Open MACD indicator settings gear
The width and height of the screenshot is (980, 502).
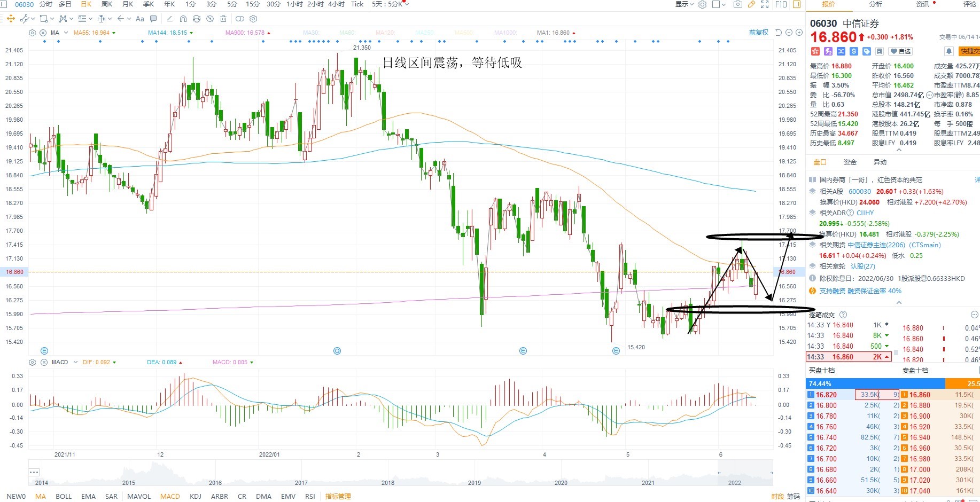32,362
